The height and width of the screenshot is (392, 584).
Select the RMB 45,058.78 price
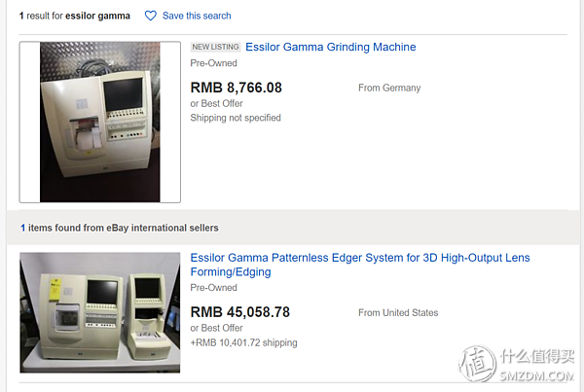click(x=240, y=312)
